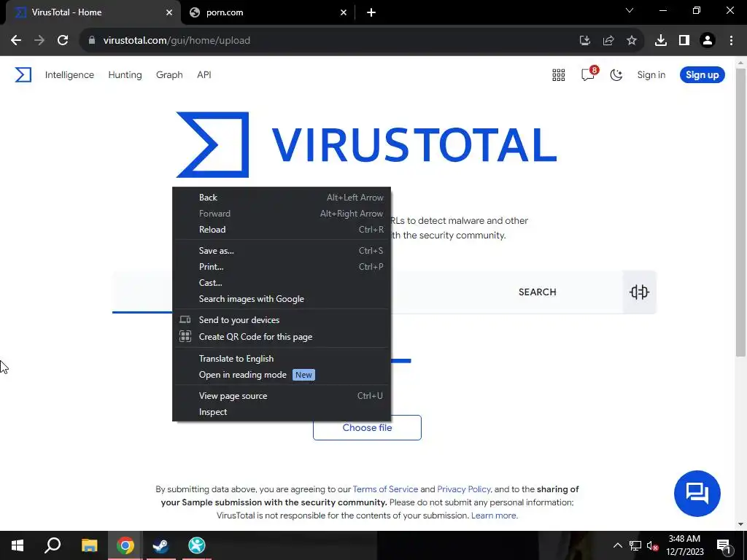Viewport: 747px width, 560px height.
Task: Select View page source
Action: pyautogui.click(x=282, y=396)
